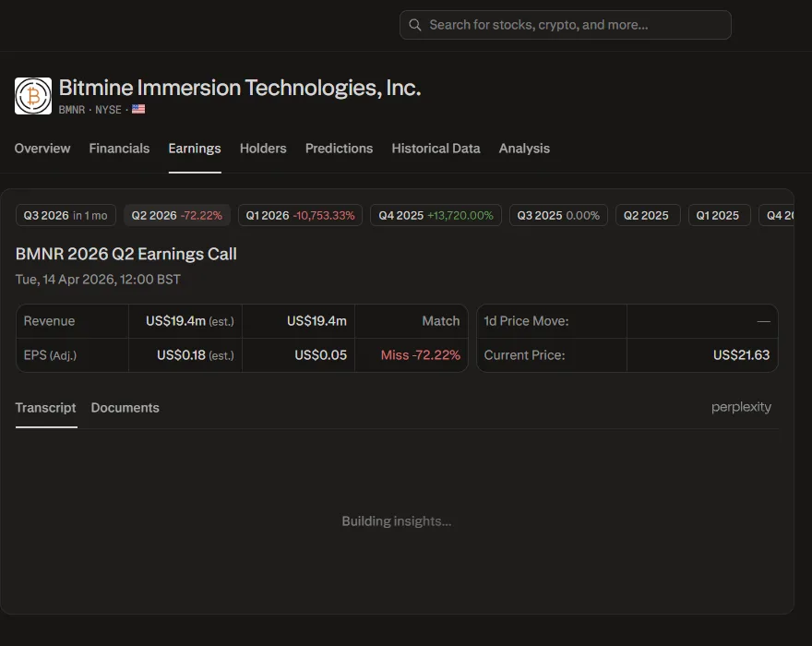Click the Bitmine company logo
The image size is (812, 646).
point(33,96)
